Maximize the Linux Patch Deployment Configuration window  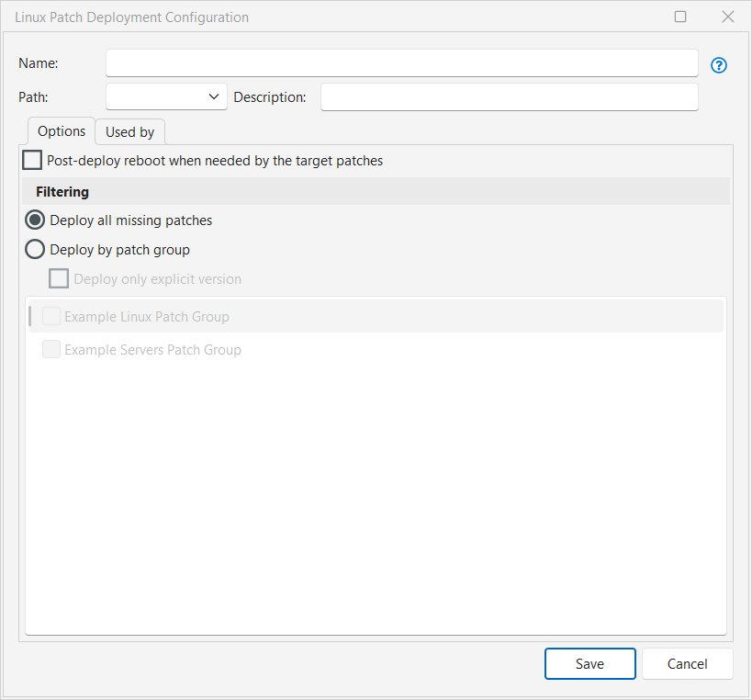(680, 17)
